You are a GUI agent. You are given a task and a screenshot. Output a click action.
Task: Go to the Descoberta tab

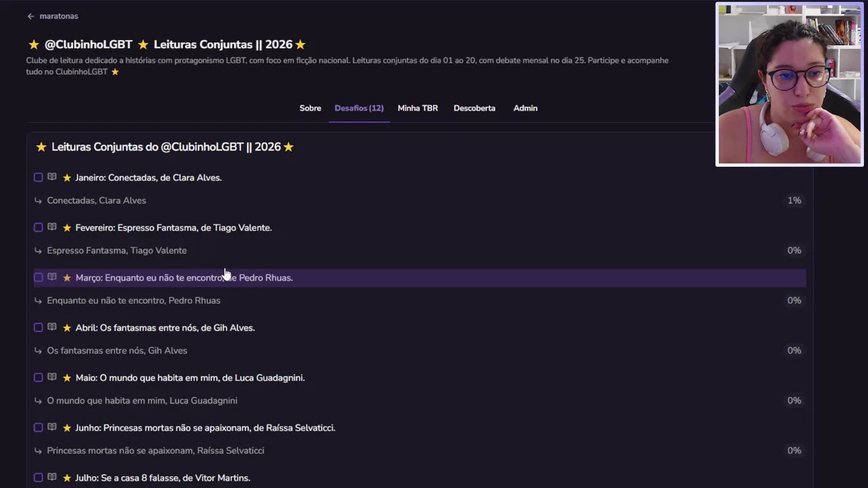point(474,108)
